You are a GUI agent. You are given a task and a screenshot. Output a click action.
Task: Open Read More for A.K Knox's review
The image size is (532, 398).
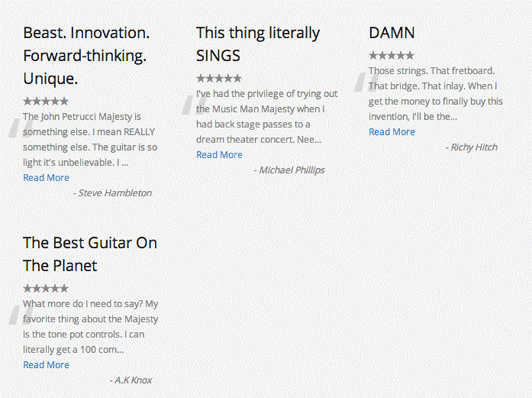46,365
